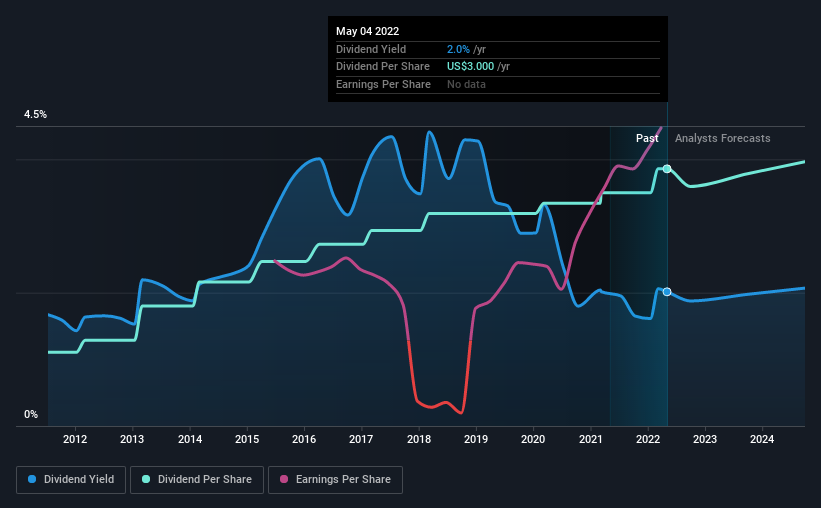Image resolution: width=821 pixels, height=508 pixels.
Task: Click the 0% y-axis label
Action: point(31,414)
